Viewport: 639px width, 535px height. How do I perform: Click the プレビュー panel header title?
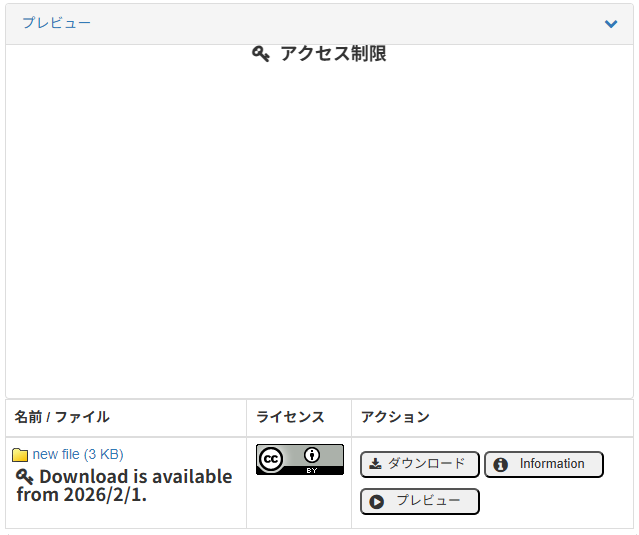pos(56,23)
